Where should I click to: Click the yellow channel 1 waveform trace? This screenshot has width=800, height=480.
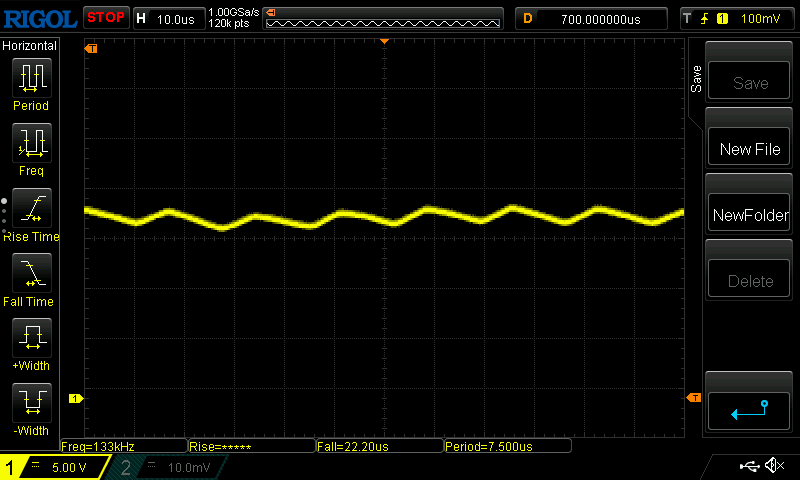click(384, 217)
